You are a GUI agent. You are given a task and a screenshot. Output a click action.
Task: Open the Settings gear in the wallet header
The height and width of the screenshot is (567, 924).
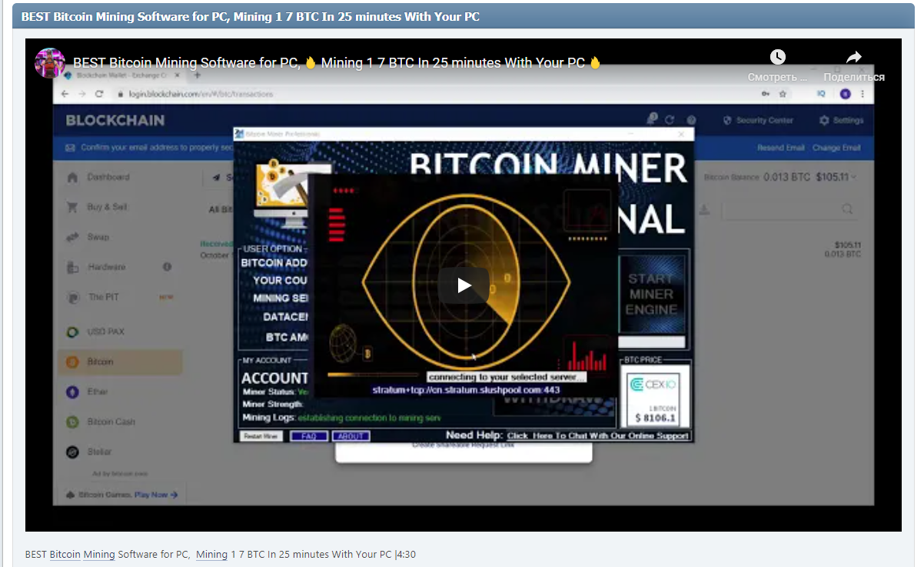[x=823, y=120]
